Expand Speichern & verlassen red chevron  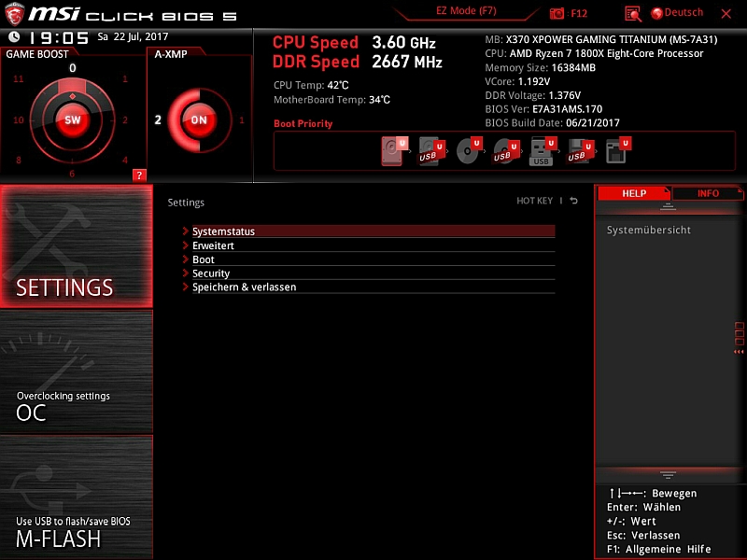pyautogui.click(x=185, y=287)
